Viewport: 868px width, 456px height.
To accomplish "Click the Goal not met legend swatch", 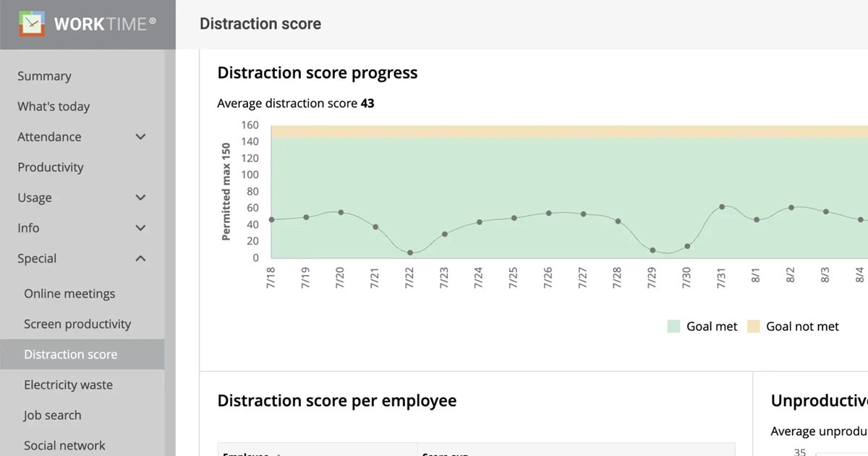I will point(754,326).
